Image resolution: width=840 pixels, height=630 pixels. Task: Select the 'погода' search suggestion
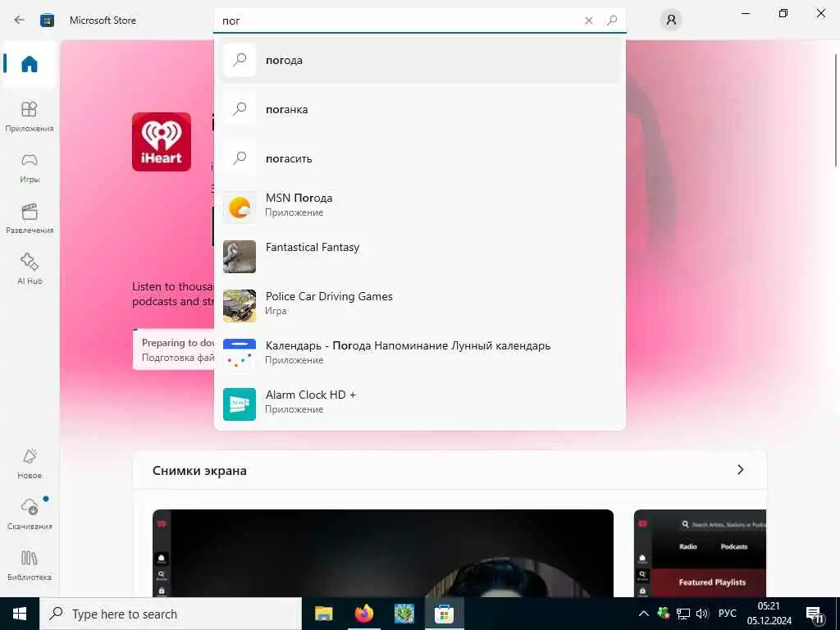coord(419,60)
